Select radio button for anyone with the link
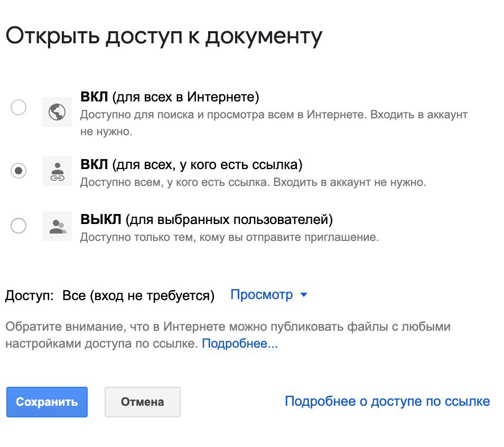Viewport: 504px width, 447px height. point(18,171)
